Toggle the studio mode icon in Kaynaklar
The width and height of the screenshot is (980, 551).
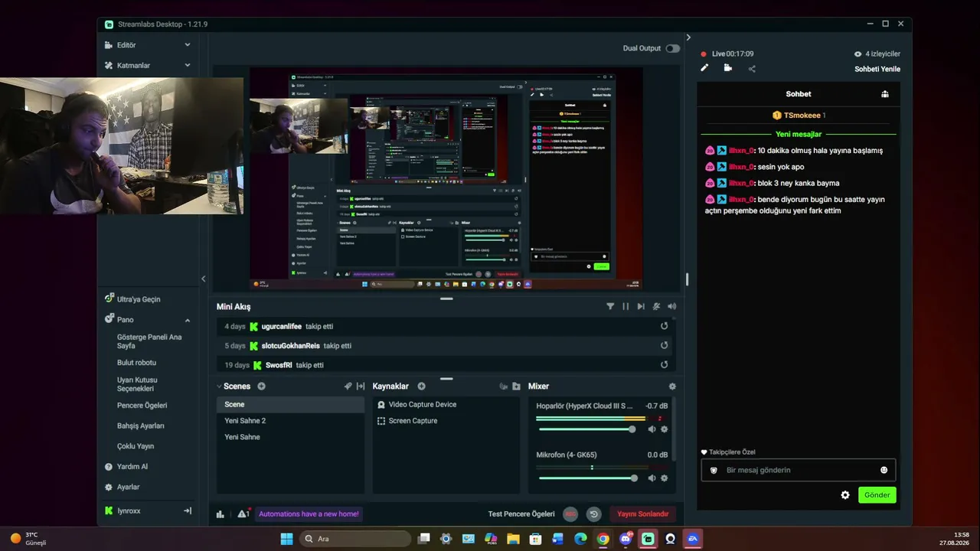(503, 386)
